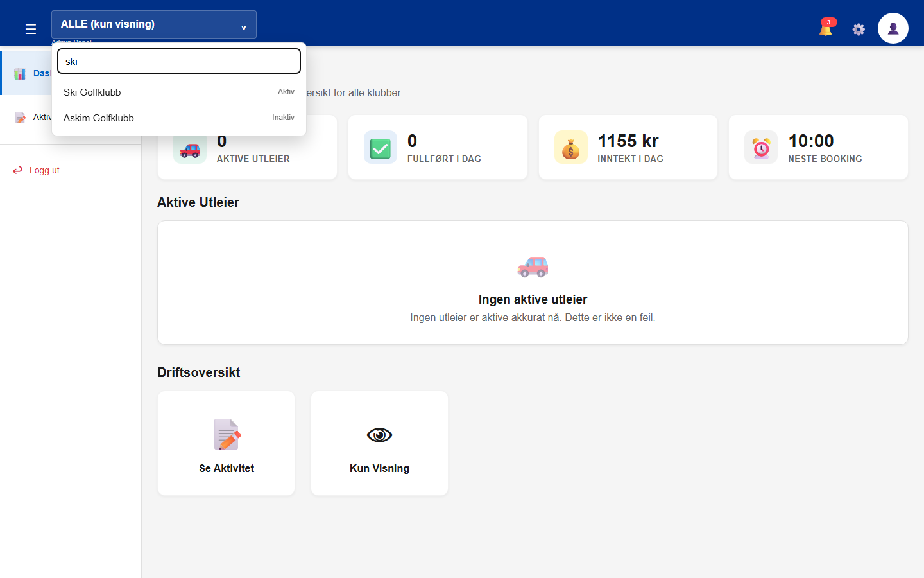Open the Se Aktivitet card
The height and width of the screenshot is (578, 924).
coord(226,443)
